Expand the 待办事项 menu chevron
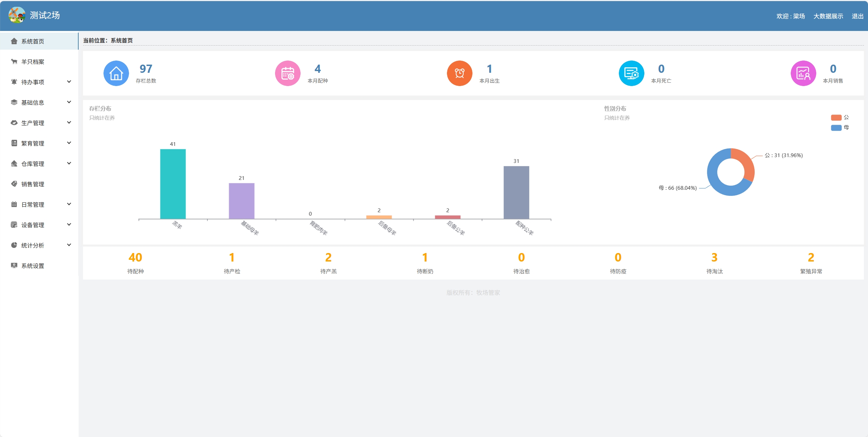Image resolution: width=868 pixels, height=437 pixels. tap(69, 82)
